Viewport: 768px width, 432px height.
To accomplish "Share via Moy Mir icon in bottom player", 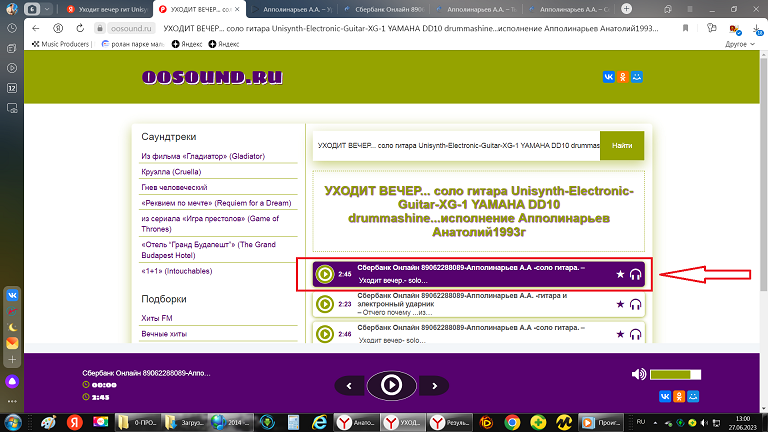I will (693, 396).
